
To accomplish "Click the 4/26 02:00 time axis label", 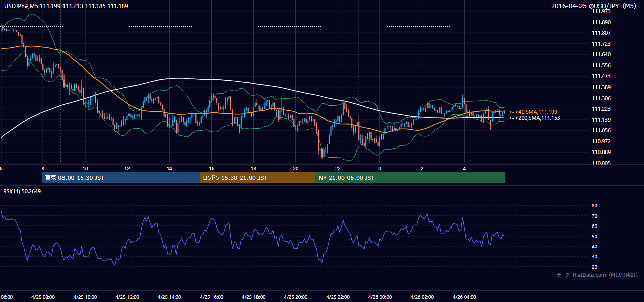I will 422,297.
